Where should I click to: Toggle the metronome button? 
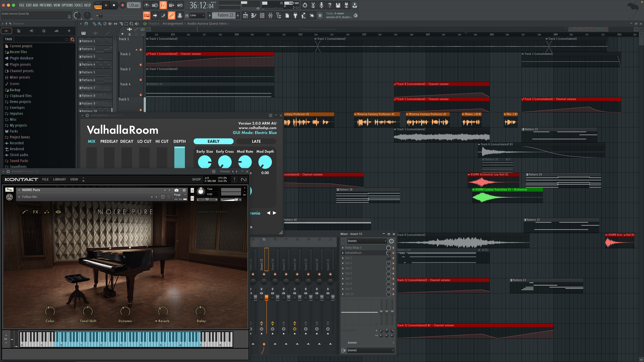coord(146,5)
